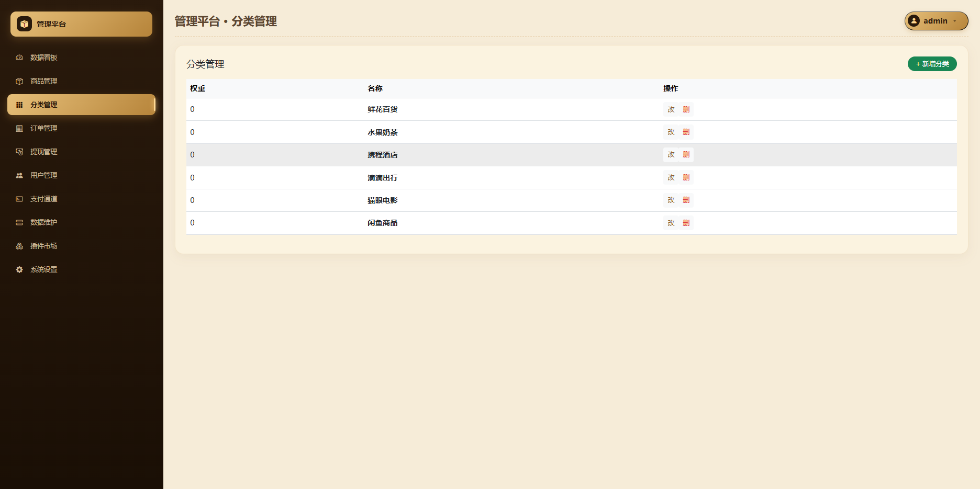Edit the 鲜花百货 category with 改
980x489 pixels.
tap(671, 109)
